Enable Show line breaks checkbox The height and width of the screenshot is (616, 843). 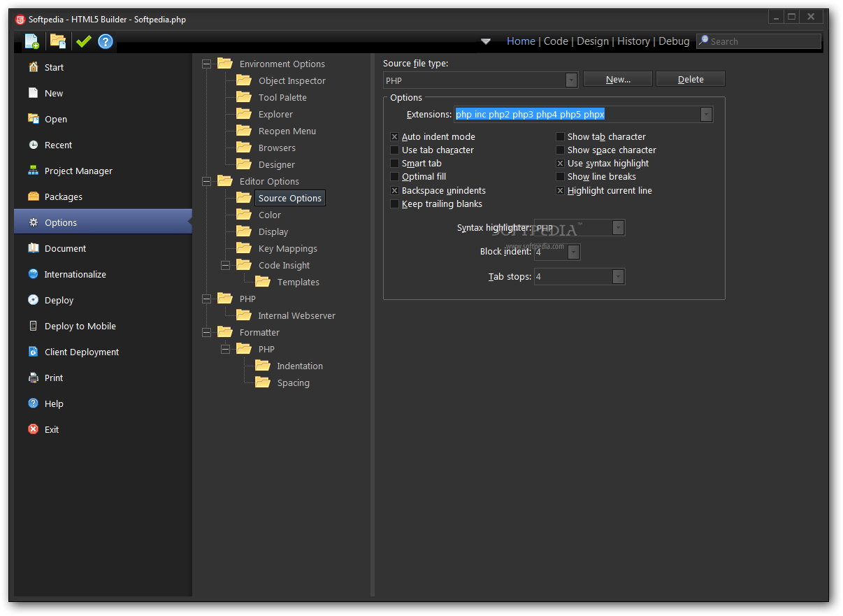pyautogui.click(x=561, y=177)
